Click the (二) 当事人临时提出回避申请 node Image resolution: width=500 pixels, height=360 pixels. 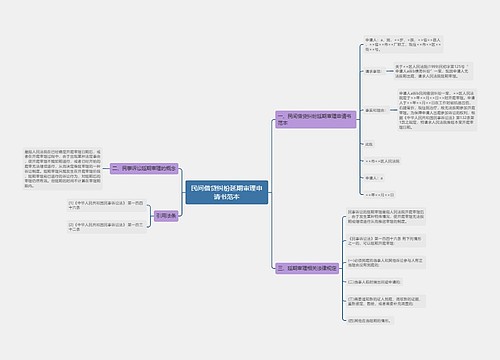pyautogui.click(x=374, y=282)
